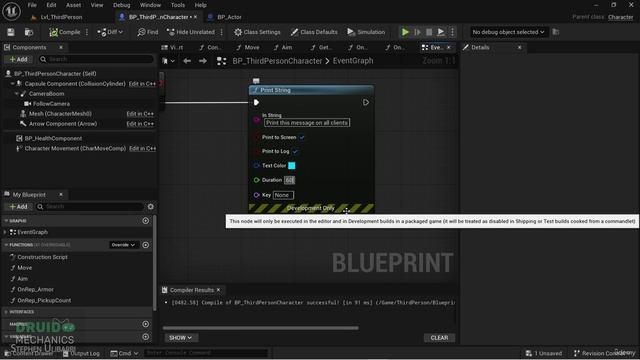Save the current blueprint with the disk icon
The image size is (640, 360).
coord(11,32)
